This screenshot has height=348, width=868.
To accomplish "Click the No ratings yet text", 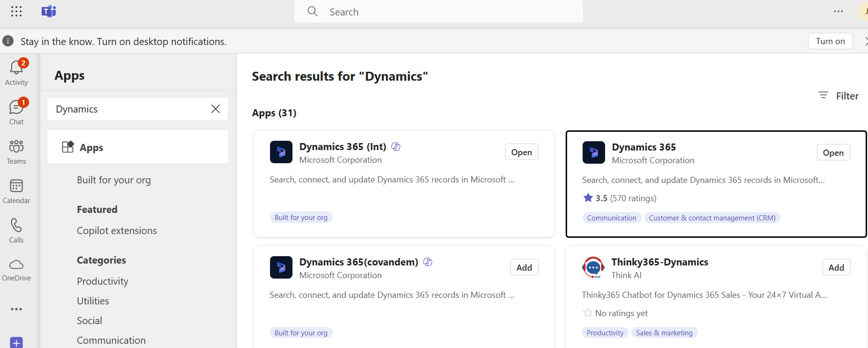I will click(x=621, y=313).
